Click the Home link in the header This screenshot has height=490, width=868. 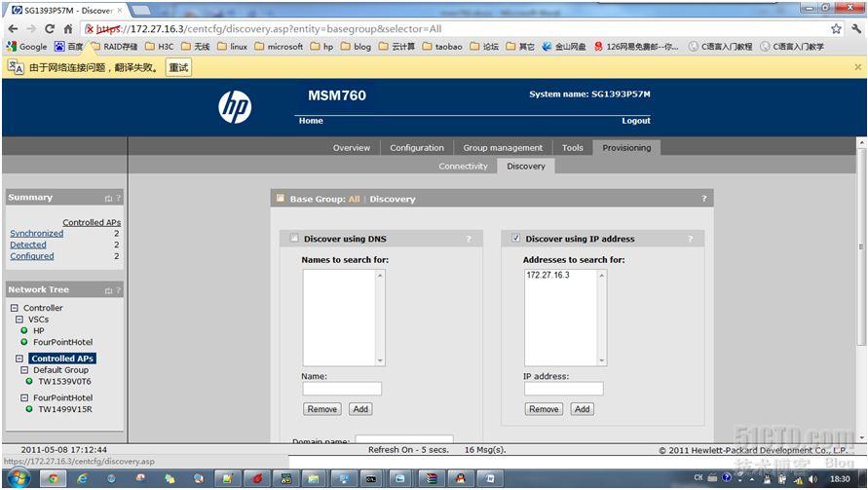click(x=311, y=121)
